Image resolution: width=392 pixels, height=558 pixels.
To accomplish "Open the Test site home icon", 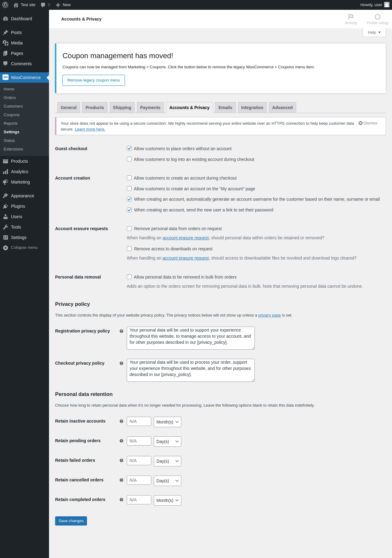I will tap(16, 5).
